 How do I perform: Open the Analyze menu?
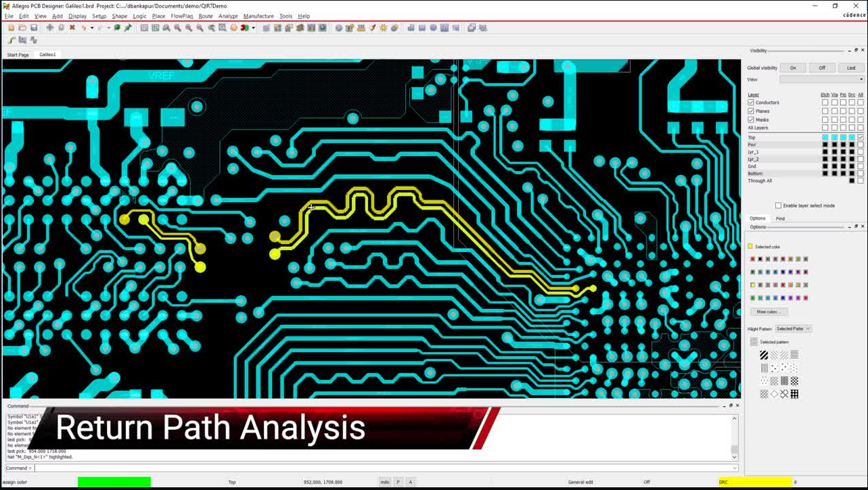tap(228, 16)
